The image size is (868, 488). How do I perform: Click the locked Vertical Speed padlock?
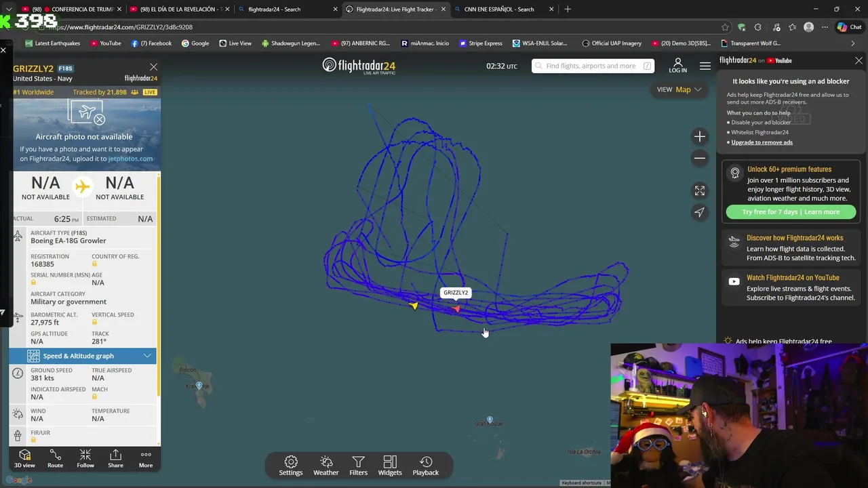(x=94, y=322)
